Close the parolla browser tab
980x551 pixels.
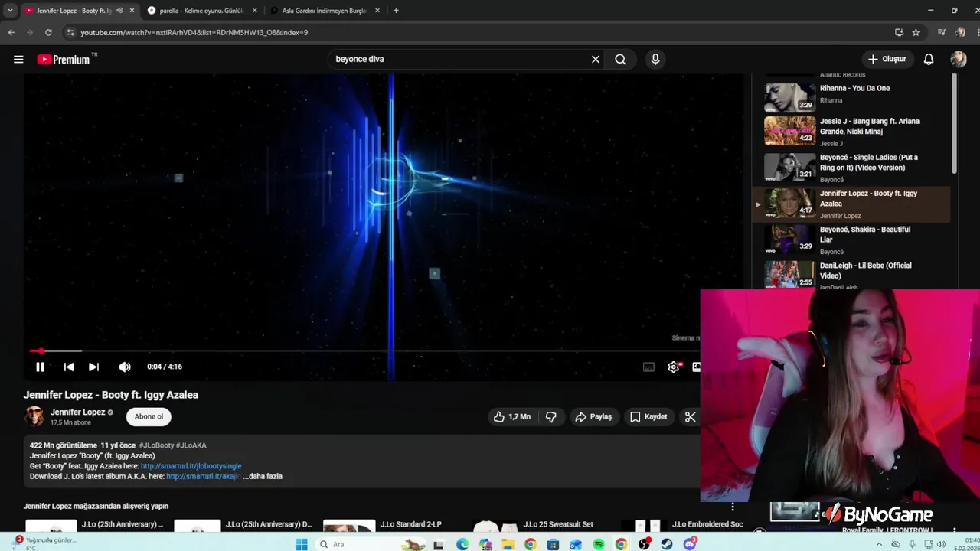[254, 11]
